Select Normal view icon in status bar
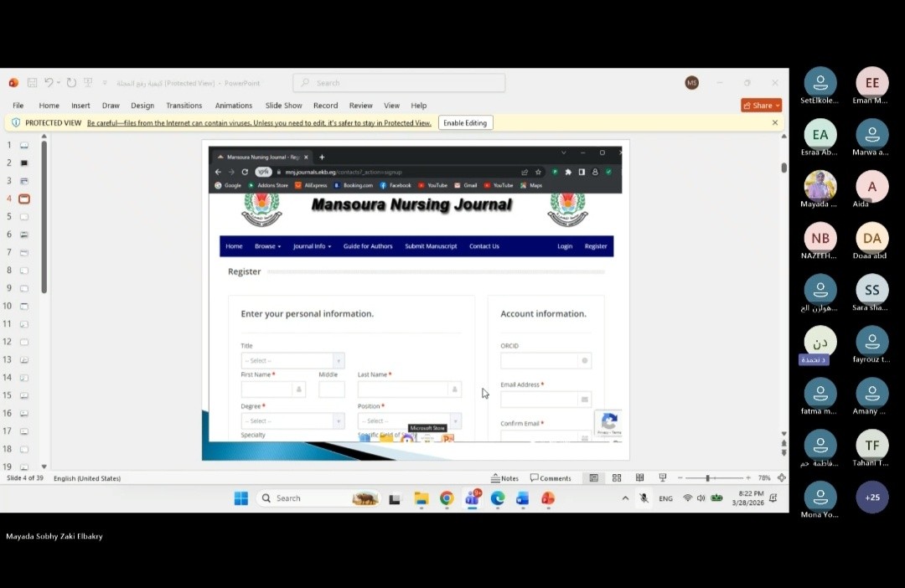This screenshot has width=905, height=588. (593, 478)
